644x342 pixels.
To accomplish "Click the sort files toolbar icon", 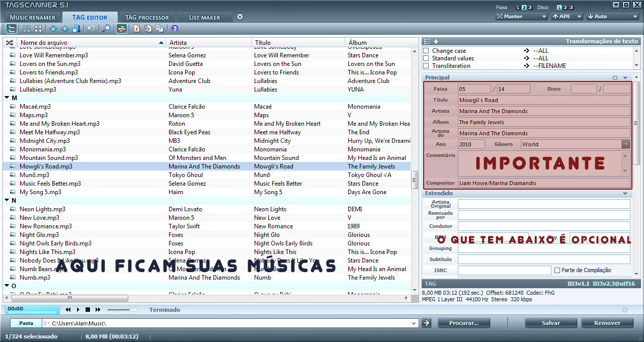I will click(76, 29).
